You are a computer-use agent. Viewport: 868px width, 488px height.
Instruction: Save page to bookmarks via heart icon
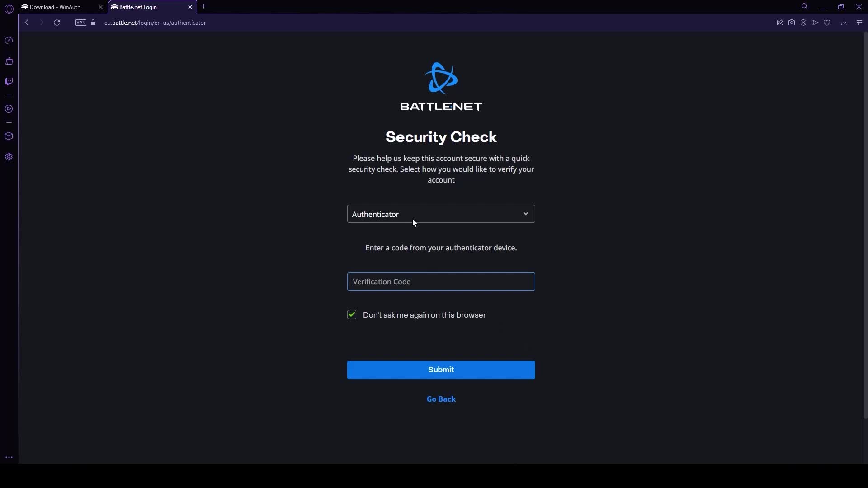tap(827, 22)
